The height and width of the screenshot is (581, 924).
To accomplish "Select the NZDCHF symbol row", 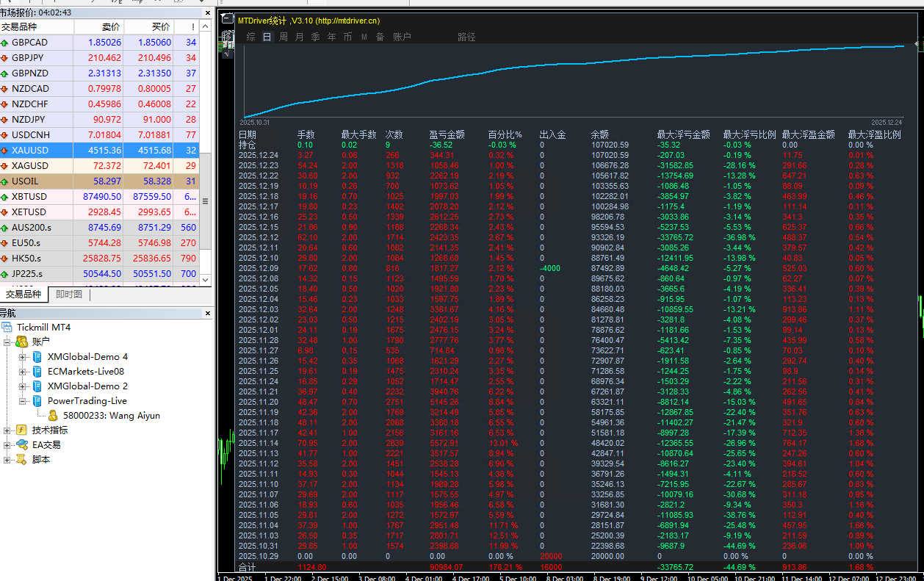I will coord(100,104).
